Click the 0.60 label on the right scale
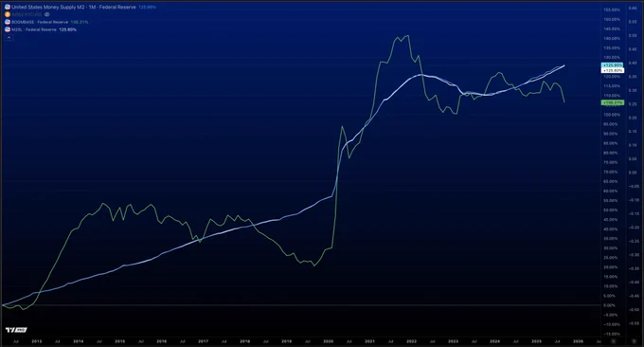 point(633,8)
